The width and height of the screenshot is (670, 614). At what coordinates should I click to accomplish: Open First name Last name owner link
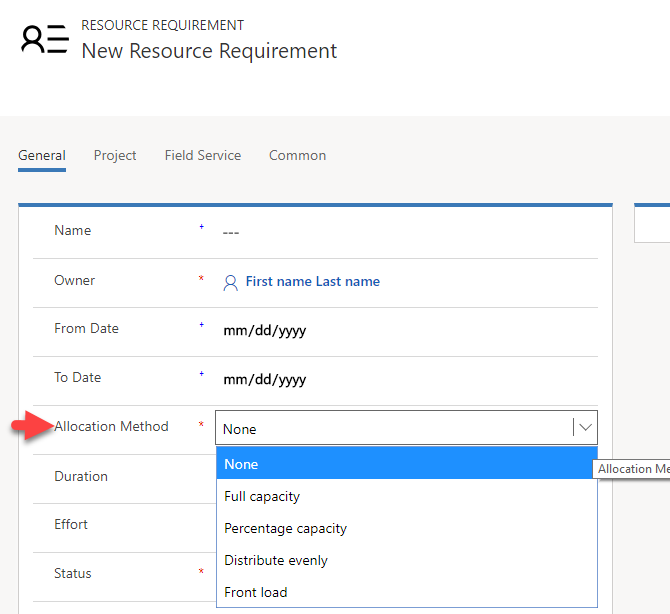[312, 282]
